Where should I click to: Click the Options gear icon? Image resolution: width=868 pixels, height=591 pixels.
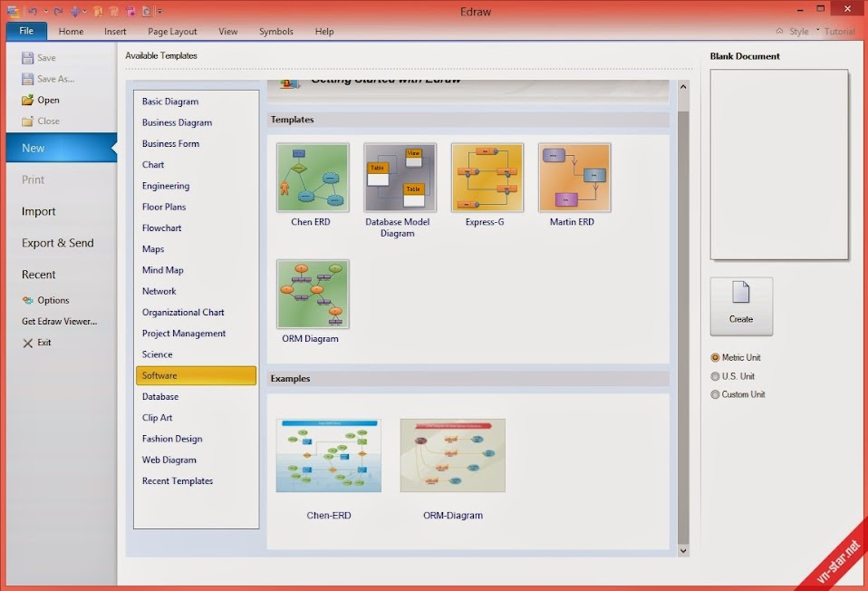click(x=28, y=300)
